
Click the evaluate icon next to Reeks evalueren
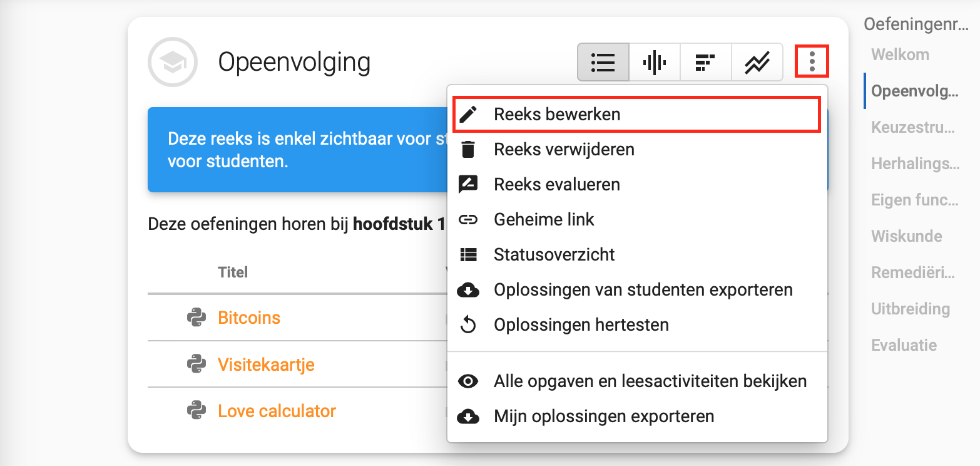(468, 184)
